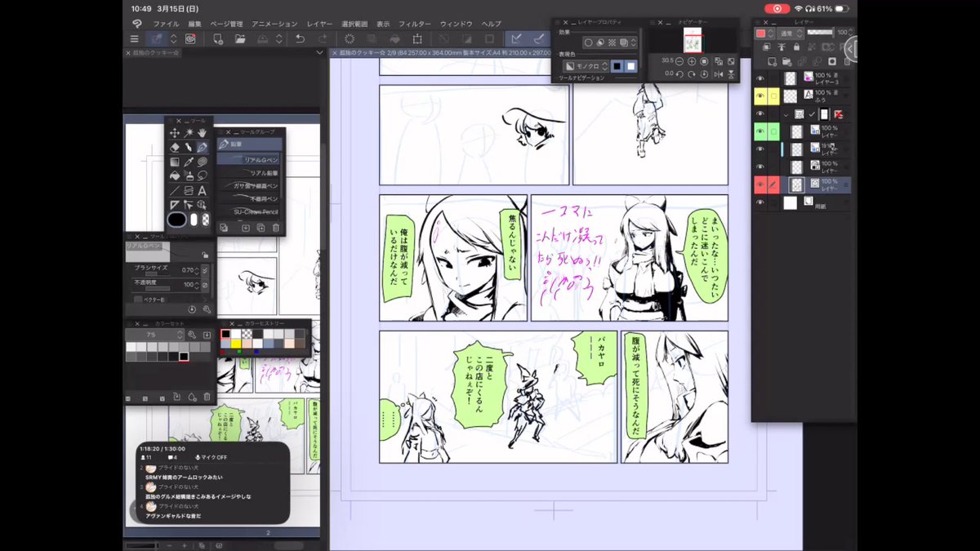Toggle visibility of the ふう layer

point(759,95)
